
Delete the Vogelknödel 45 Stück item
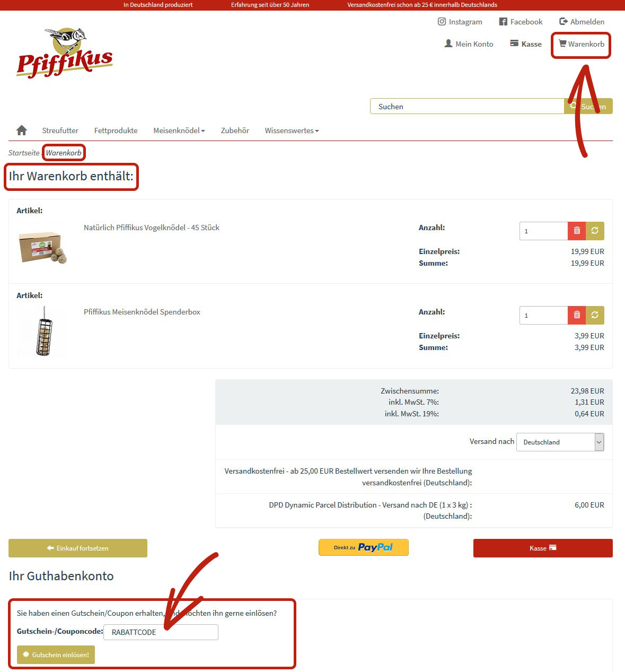(x=577, y=231)
